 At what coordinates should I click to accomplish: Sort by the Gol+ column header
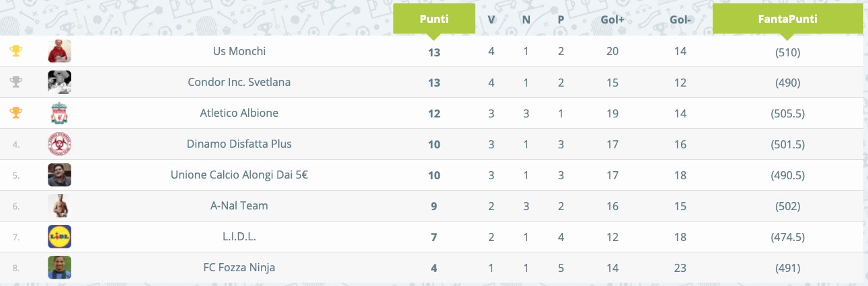click(x=613, y=19)
